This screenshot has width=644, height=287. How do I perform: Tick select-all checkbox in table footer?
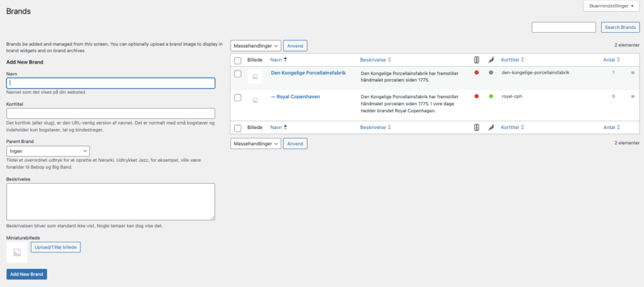(237, 128)
